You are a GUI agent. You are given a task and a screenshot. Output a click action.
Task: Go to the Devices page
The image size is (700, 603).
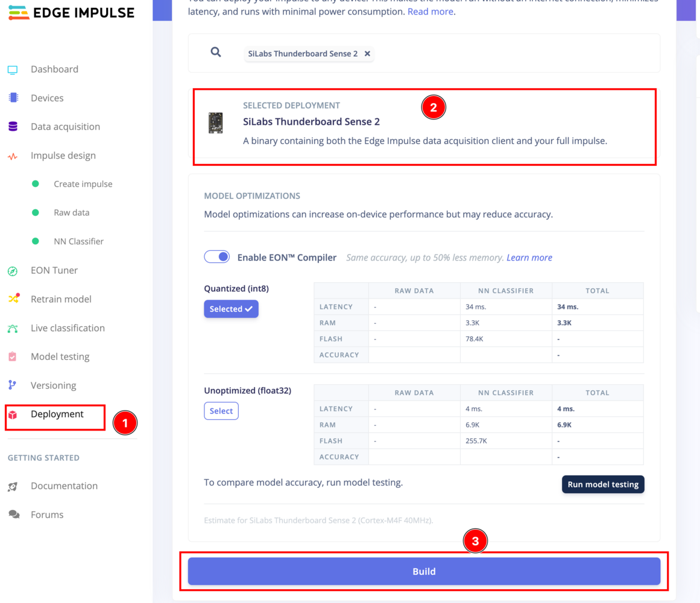pyautogui.click(x=47, y=98)
